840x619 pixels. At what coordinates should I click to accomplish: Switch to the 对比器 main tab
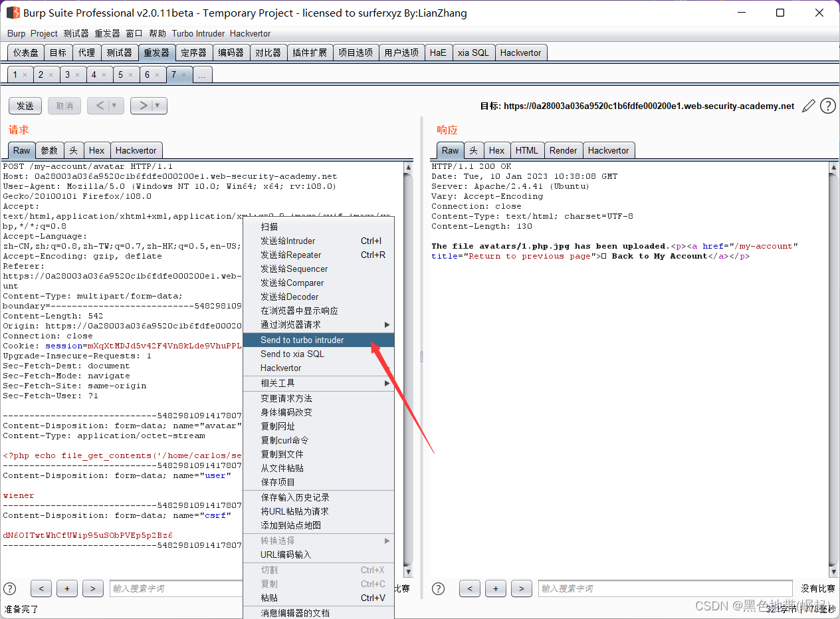coord(268,53)
